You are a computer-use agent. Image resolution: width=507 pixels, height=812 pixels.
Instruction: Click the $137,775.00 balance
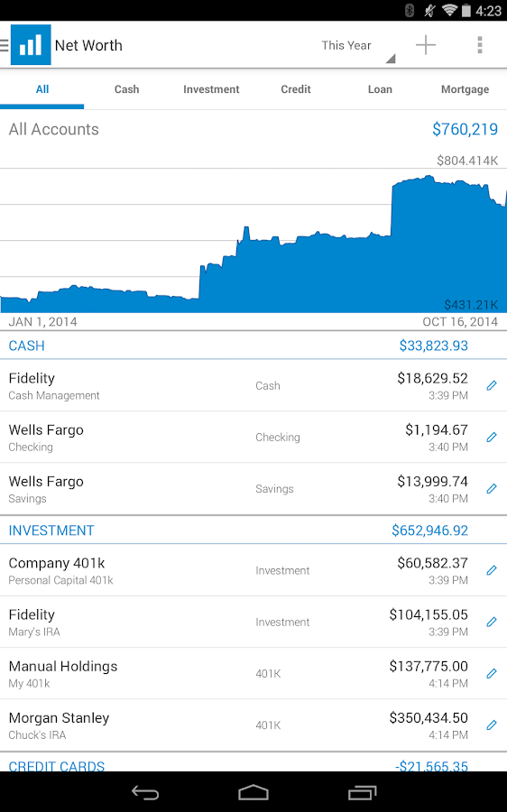429,666
